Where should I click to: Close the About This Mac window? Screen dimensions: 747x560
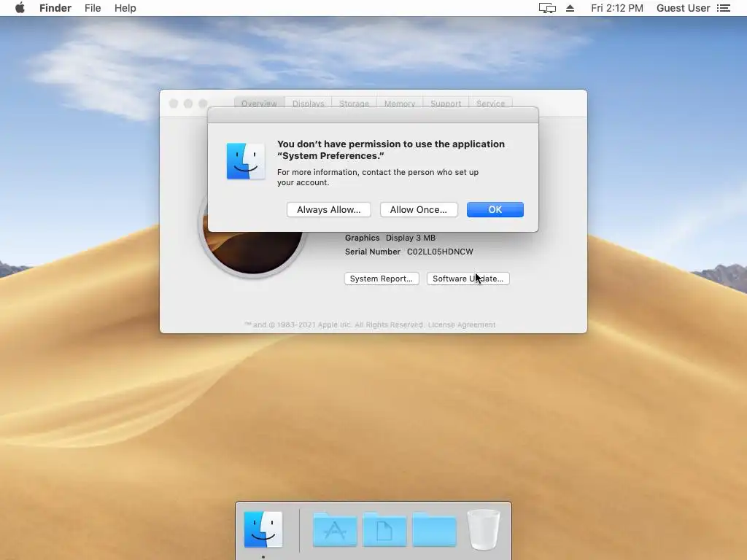[174, 104]
